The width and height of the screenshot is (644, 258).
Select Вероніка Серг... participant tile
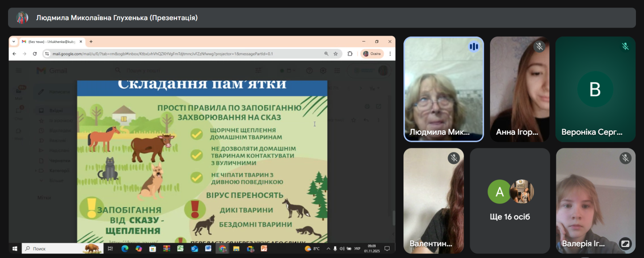(595, 89)
